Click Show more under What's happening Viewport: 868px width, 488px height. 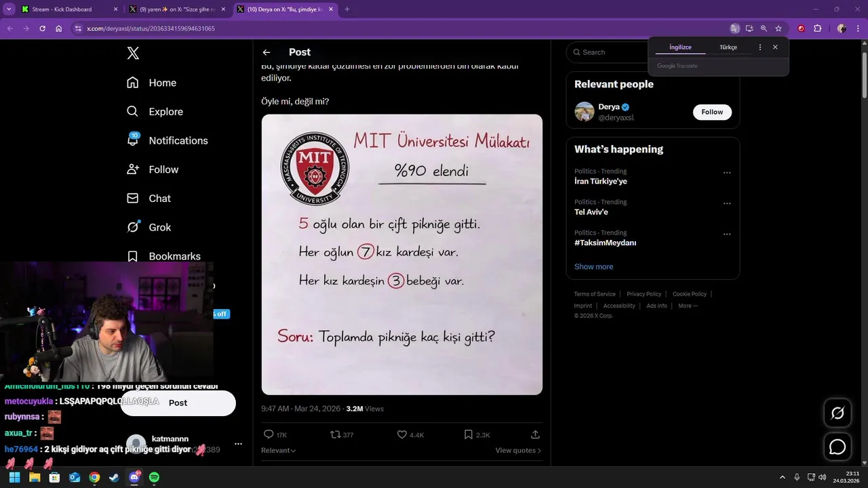(x=593, y=266)
